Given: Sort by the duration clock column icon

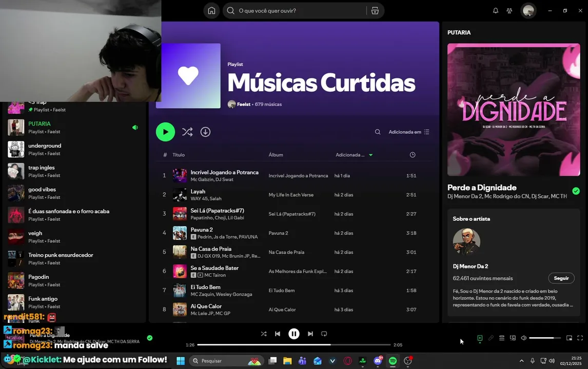Looking at the screenshot, I should tap(413, 155).
